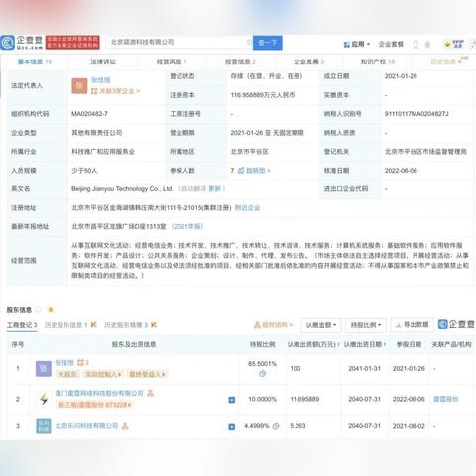
Task: Click the logo of 北京乐闪科技有限公司
Action: point(44,426)
